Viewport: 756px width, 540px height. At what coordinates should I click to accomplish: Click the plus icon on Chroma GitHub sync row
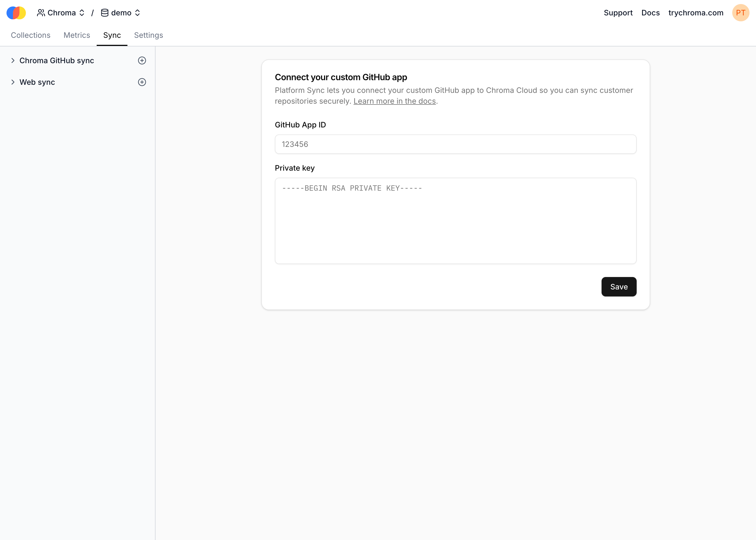[x=142, y=60]
